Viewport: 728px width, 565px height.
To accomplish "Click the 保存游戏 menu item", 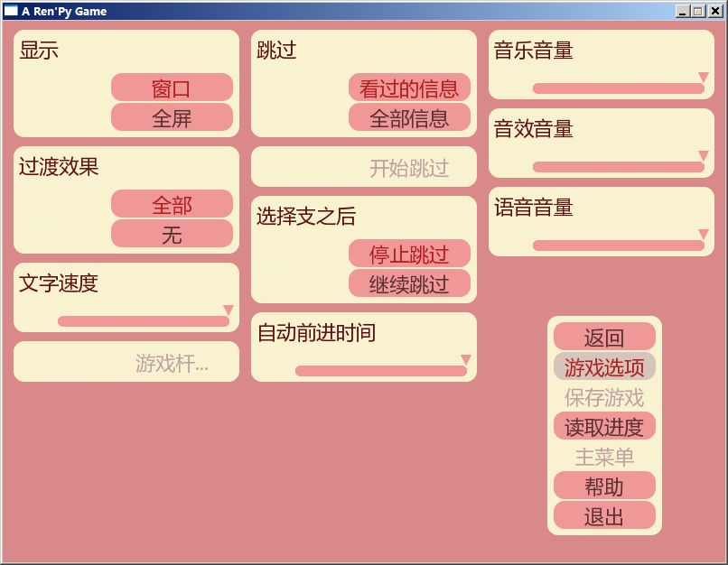I will click(604, 396).
